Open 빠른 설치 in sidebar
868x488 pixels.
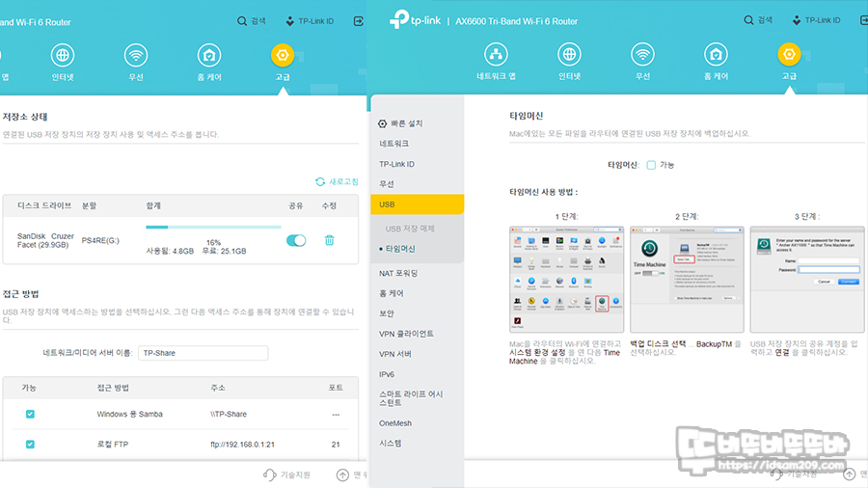coord(401,123)
